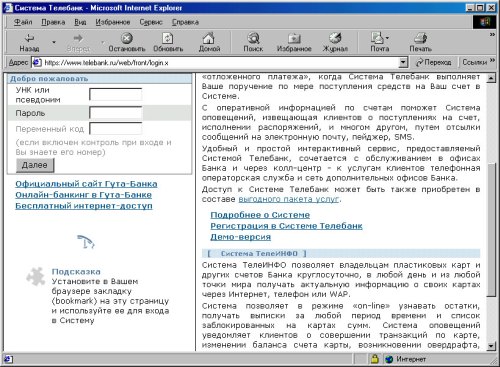Click the page icon in the address bar
Image resolution: width=500 pixels, height=367 pixels.
37,62
